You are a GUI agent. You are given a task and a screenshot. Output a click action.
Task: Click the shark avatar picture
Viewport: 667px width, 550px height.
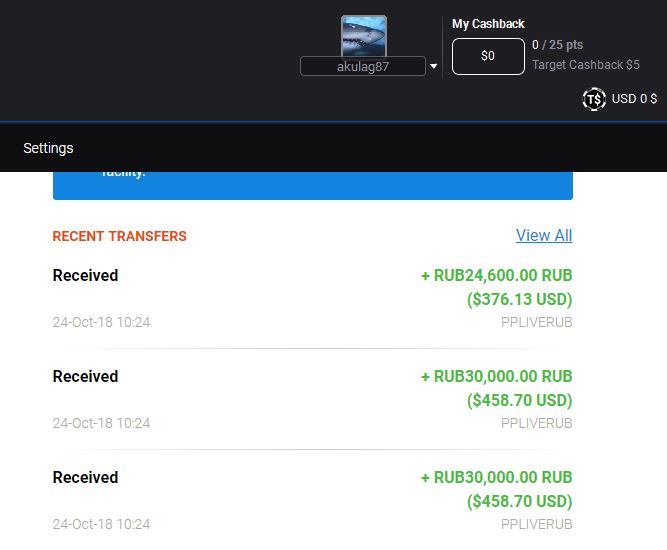(364, 36)
